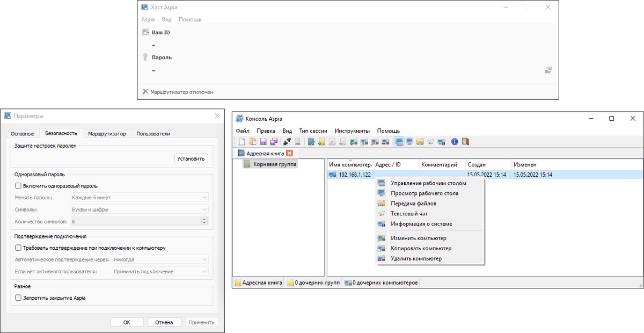
Task: Select Desktop View session type toolbar icon
Action: pyautogui.click(x=409, y=142)
